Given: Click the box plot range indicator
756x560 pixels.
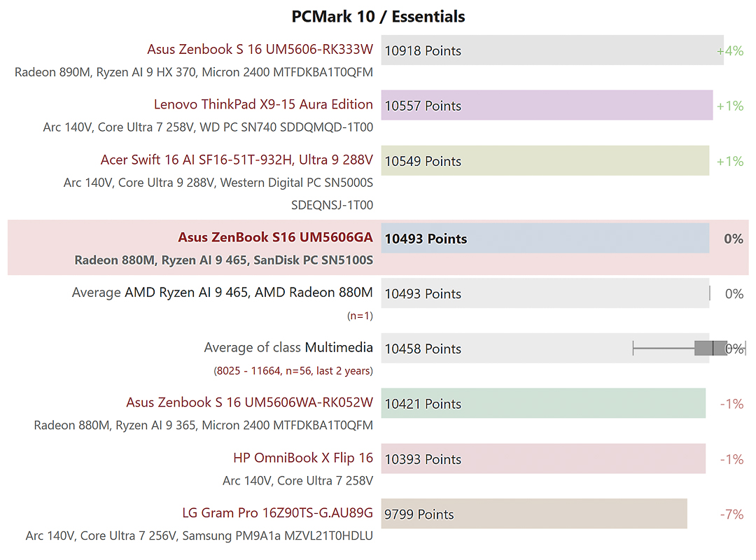Looking at the screenshot, I should pyautogui.click(x=710, y=348).
